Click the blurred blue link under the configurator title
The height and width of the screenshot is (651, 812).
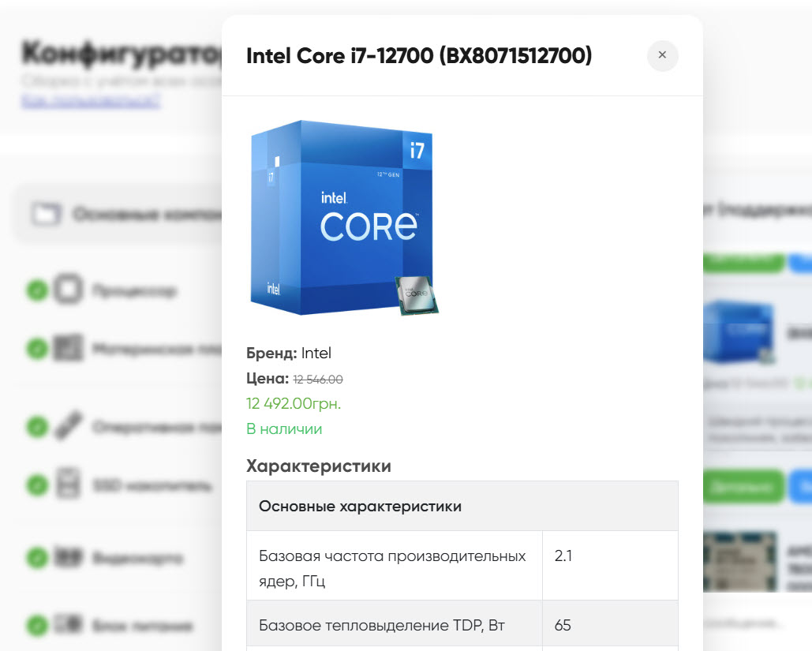click(x=91, y=100)
